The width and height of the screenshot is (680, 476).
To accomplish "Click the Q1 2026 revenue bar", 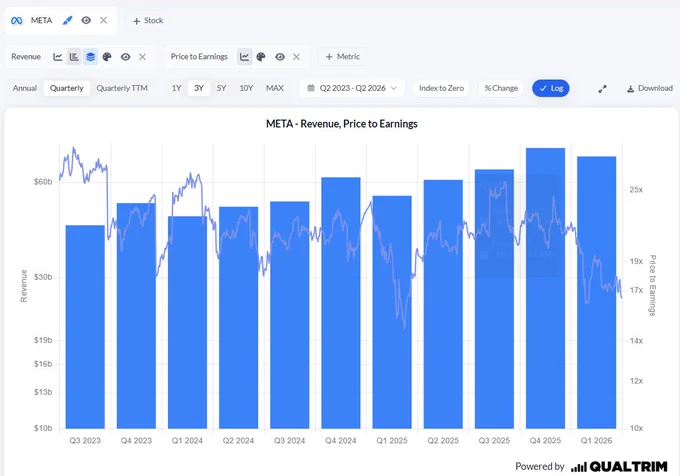I will [x=596, y=293].
